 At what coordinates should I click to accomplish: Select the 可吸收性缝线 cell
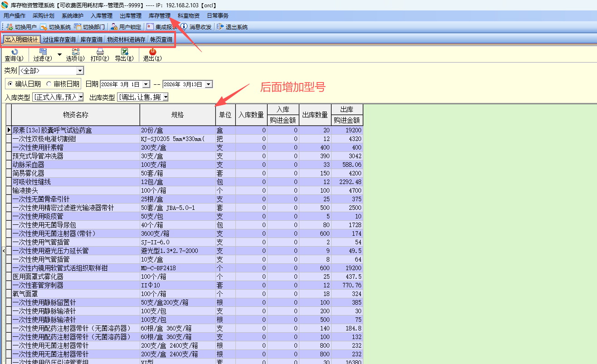click(x=76, y=182)
